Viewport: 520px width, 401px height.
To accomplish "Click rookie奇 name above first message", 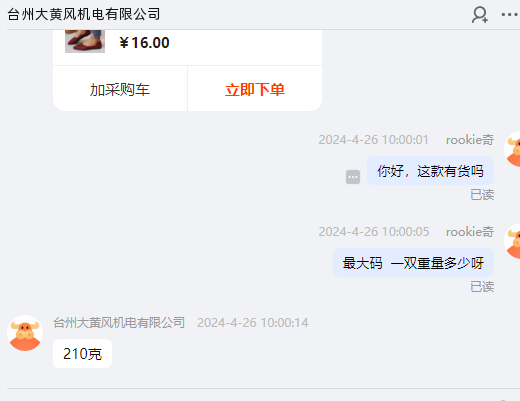I will coord(470,140).
